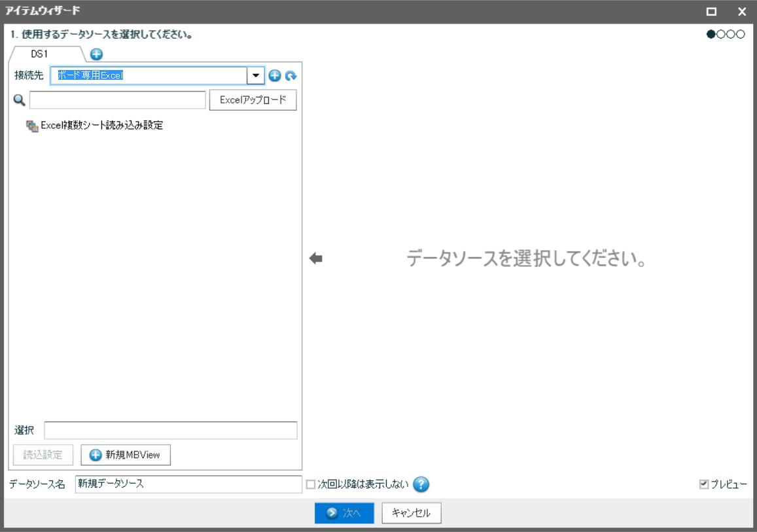Click the blue help question mark icon
Viewport: 757px width, 532px height.
(421, 484)
